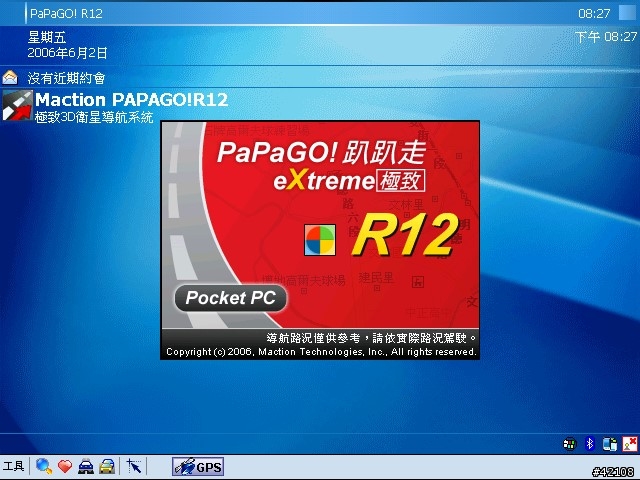
Task: Click the 星期五 weekday text
Action: 47,38
